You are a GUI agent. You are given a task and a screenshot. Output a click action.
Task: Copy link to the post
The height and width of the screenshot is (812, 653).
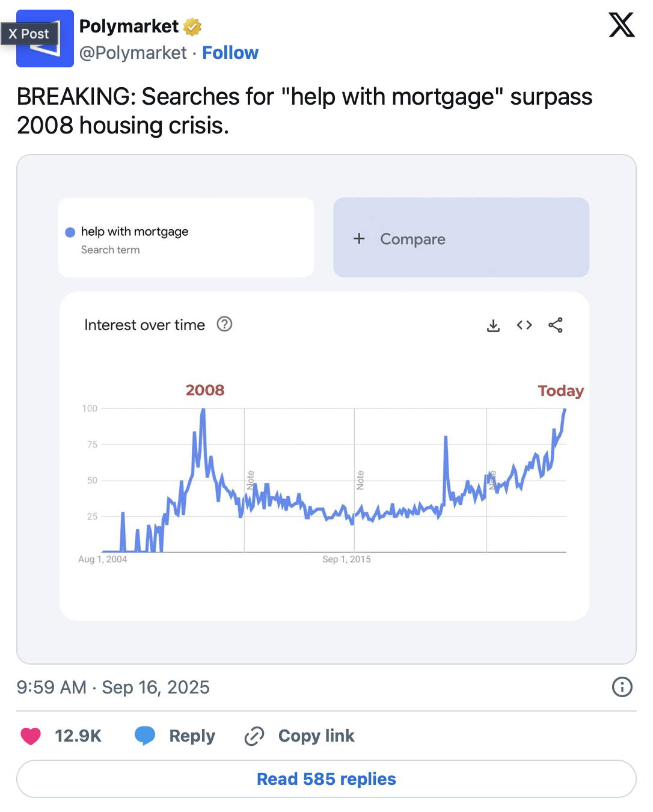pyautogui.click(x=299, y=736)
